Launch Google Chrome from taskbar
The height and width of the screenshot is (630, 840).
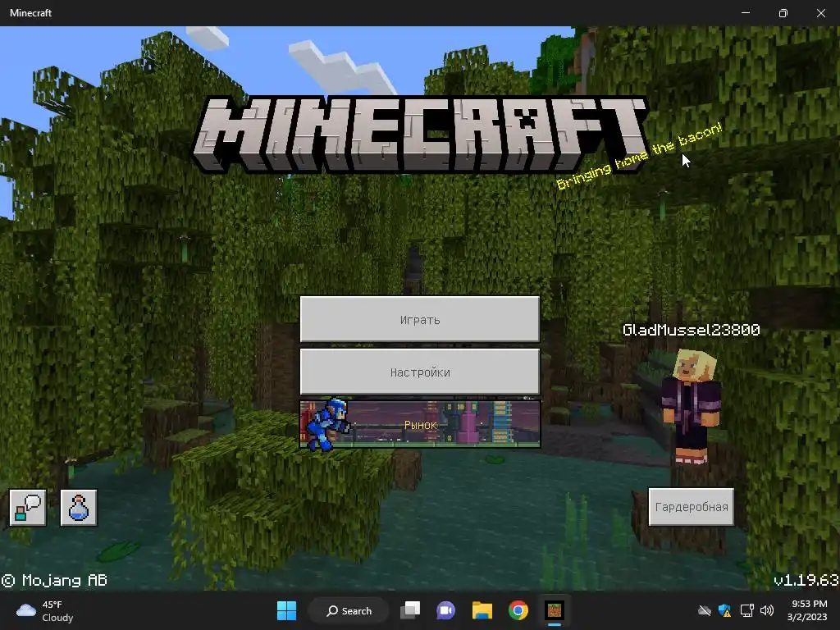(x=518, y=610)
